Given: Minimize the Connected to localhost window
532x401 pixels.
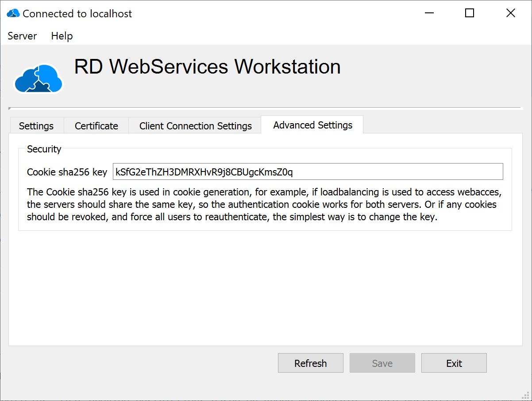Looking at the screenshot, I should [x=429, y=13].
